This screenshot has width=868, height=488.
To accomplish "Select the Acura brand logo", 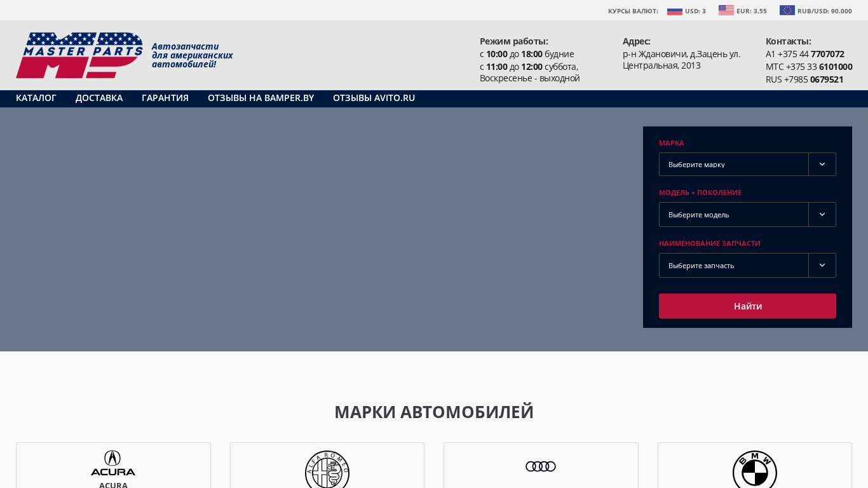I will tap(113, 463).
